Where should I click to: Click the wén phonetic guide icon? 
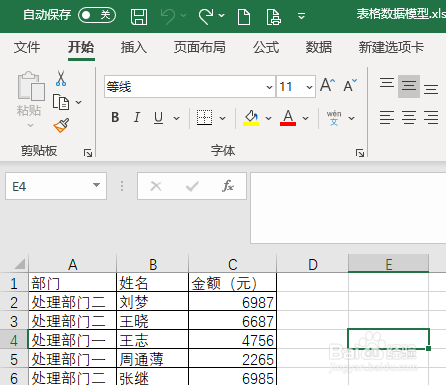click(x=334, y=118)
